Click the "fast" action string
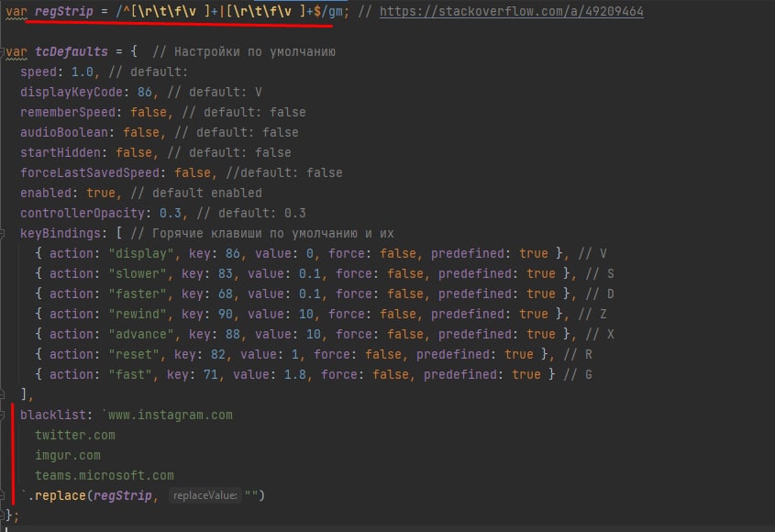This screenshot has height=532, width=775. tap(130, 375)
